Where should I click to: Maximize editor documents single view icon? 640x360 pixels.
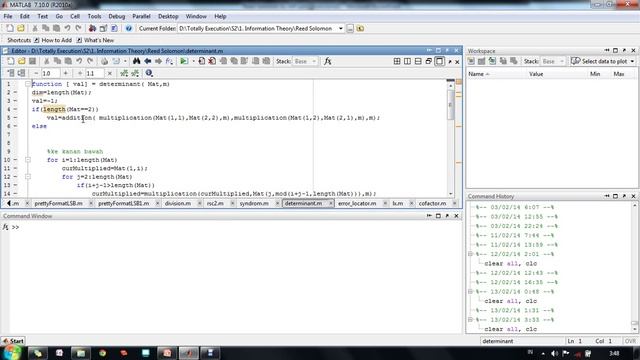[x=439, y=61]
